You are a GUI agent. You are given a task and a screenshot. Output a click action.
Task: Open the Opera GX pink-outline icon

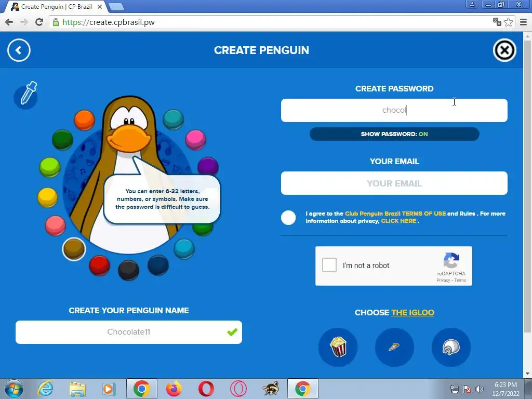coord(238,389)
